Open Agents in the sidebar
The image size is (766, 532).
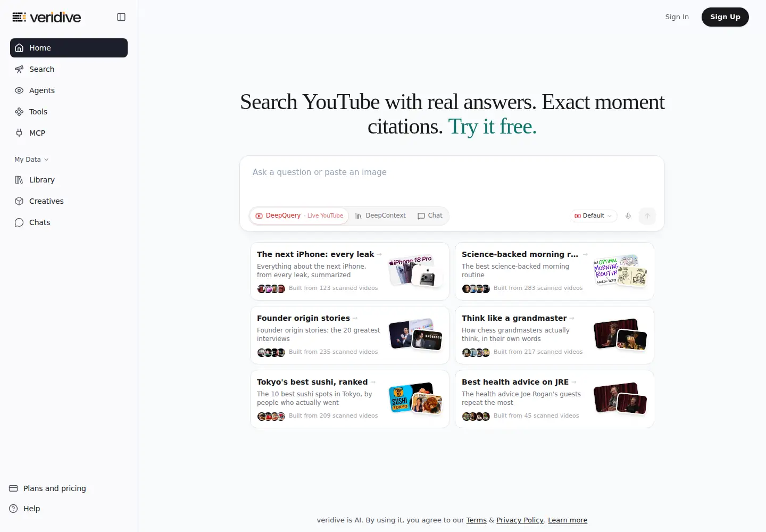(x=69, y=90)
